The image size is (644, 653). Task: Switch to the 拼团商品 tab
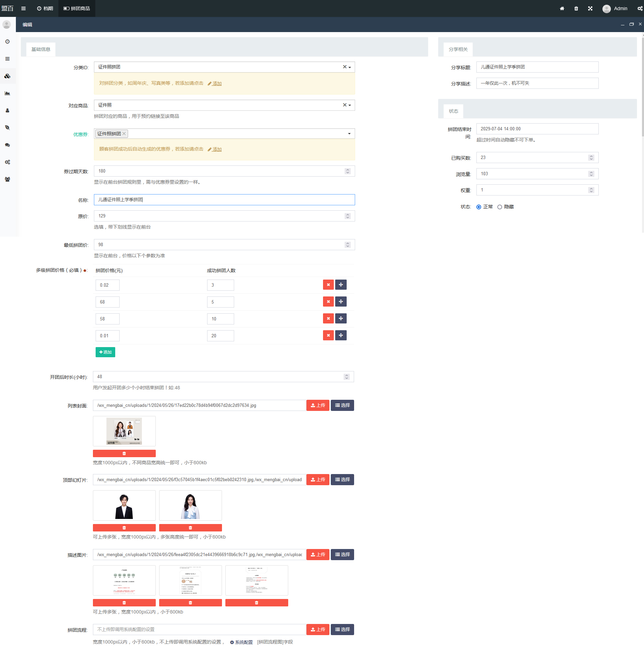click(77, 8)
